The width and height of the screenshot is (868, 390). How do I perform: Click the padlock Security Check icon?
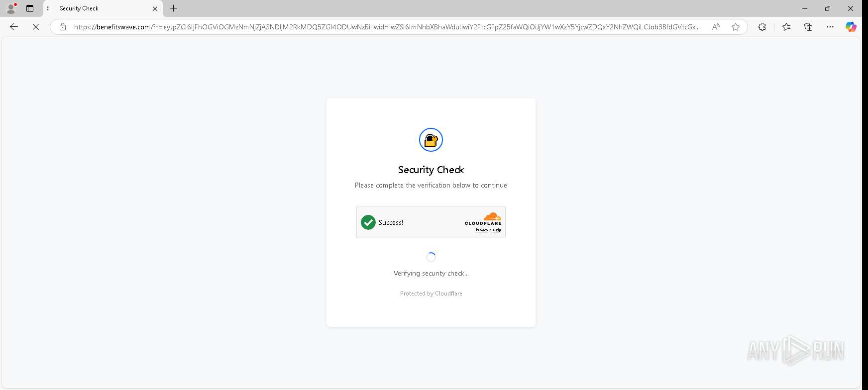(431, 140)
